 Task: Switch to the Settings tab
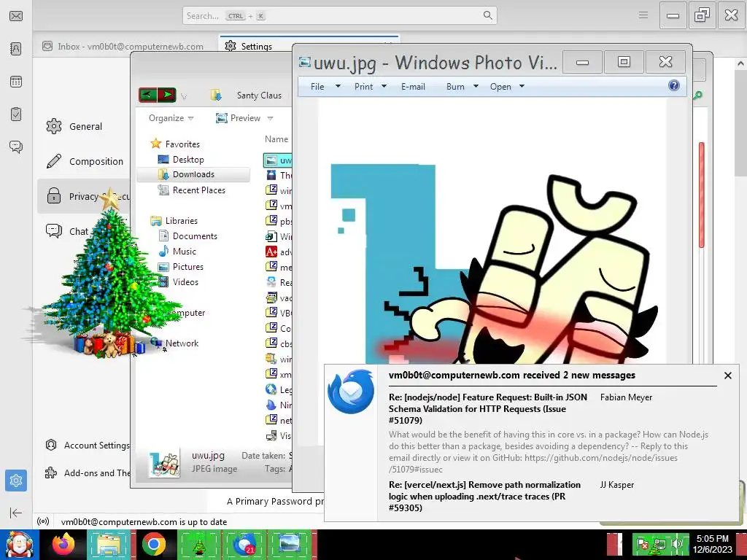(x=256, y=46)
